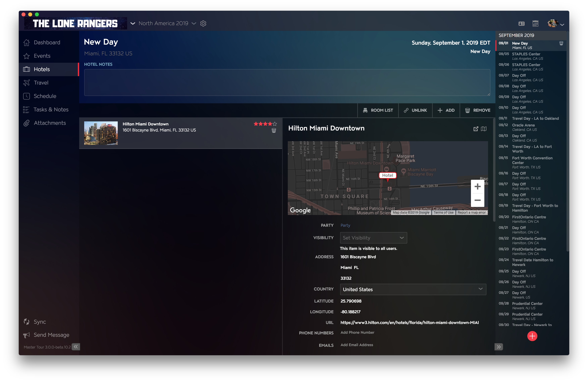Click the Unlink button
This screenshot has height=382, width=588.
pos(415,110)
